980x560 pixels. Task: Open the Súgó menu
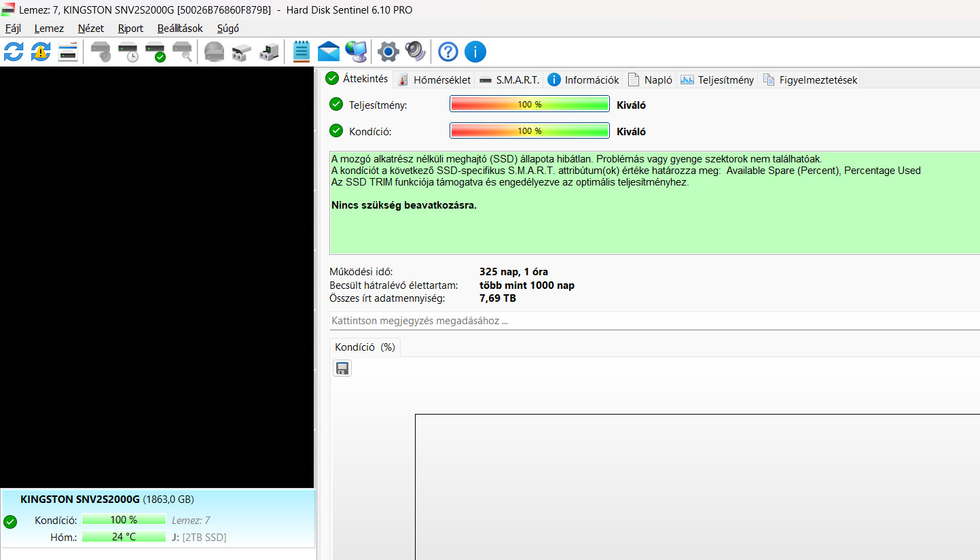click(x=228, y=29)
